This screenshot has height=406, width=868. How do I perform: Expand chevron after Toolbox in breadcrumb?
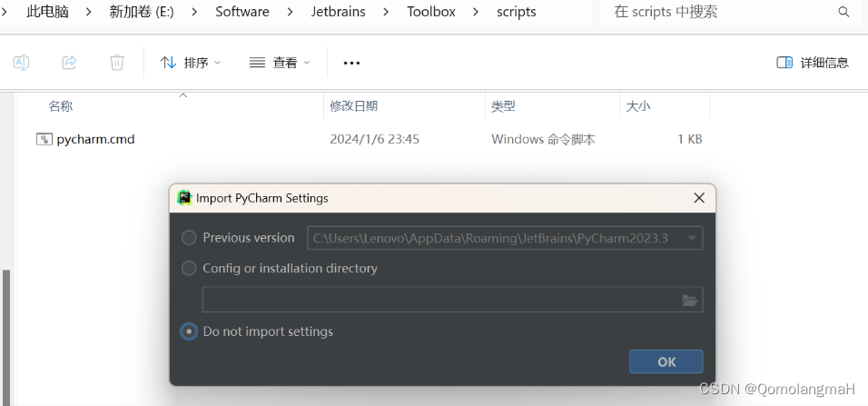pyautogui.click(x=476, y=12)
